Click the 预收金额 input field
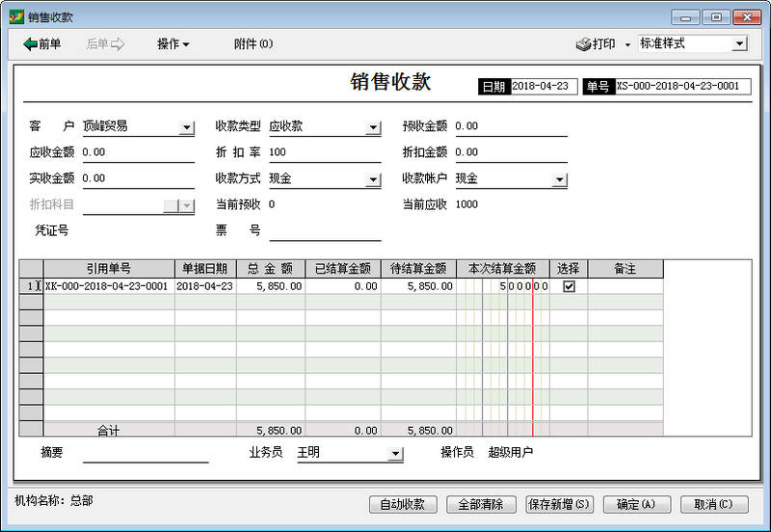This screenshot has width=771, height=532. click(512, 126)
